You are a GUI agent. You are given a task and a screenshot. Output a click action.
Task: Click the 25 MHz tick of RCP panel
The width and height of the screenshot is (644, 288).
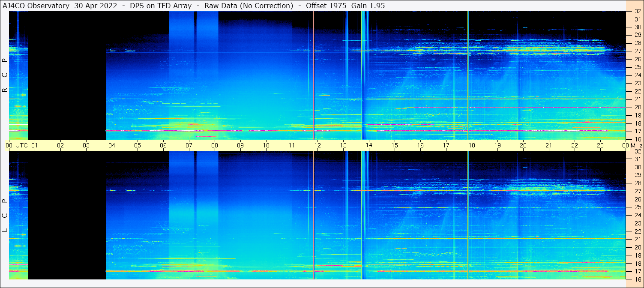coord(638,67)
